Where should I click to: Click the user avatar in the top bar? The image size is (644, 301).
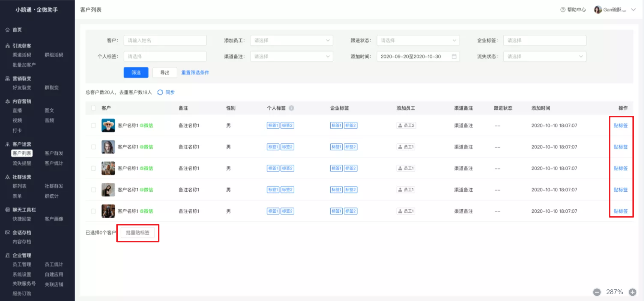click(x=598, y=10)
